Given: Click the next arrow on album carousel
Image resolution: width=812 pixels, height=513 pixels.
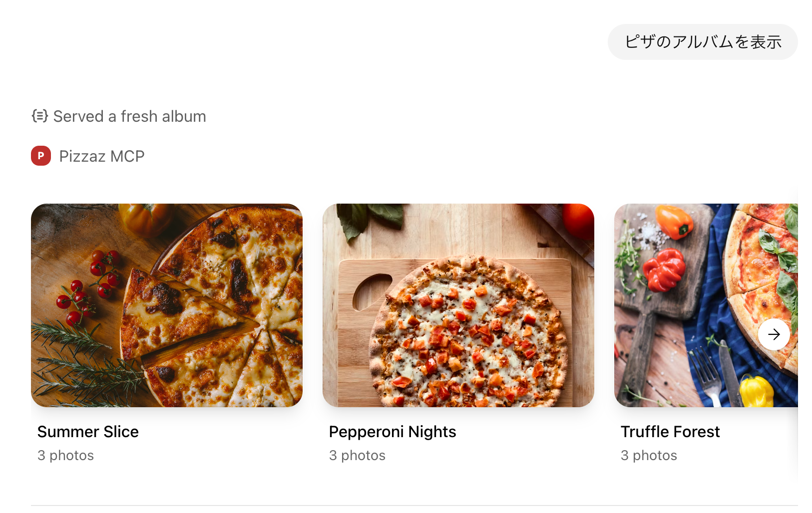Looking at the screenshot, I should [774, 334].
